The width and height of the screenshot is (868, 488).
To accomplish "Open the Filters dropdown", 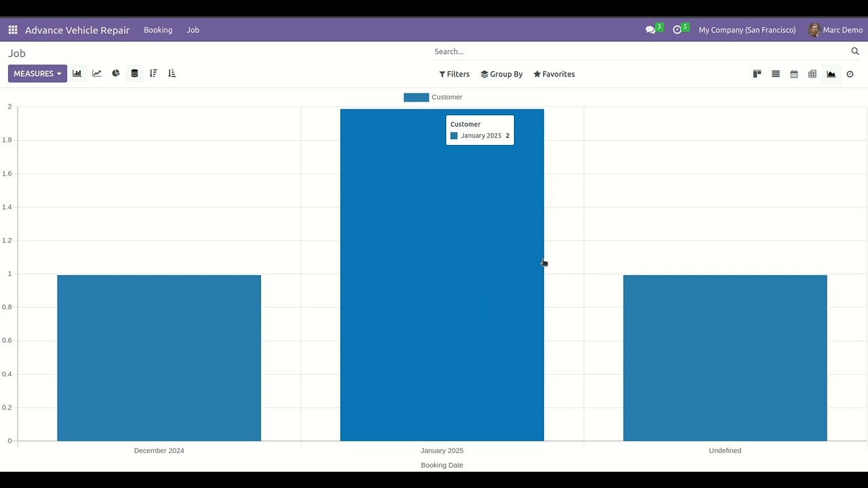I will pyautogui.click(x=454, y=74).
